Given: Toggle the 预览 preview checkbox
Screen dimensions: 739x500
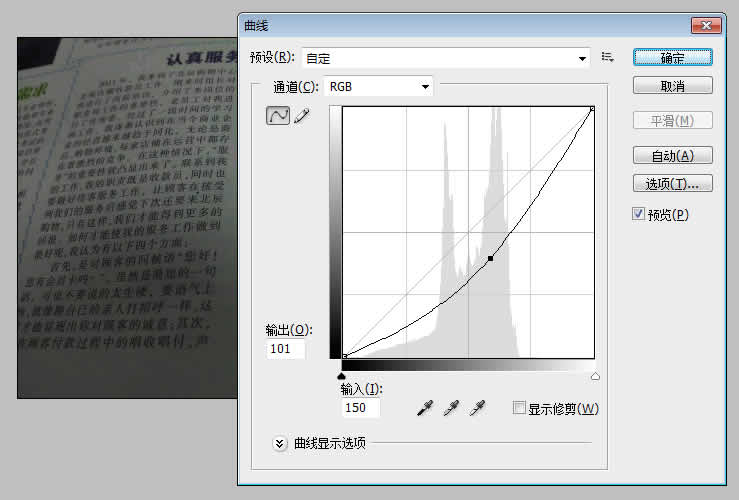Looking at the screenshot, I should pyautogui.click(x=639, y=214).
